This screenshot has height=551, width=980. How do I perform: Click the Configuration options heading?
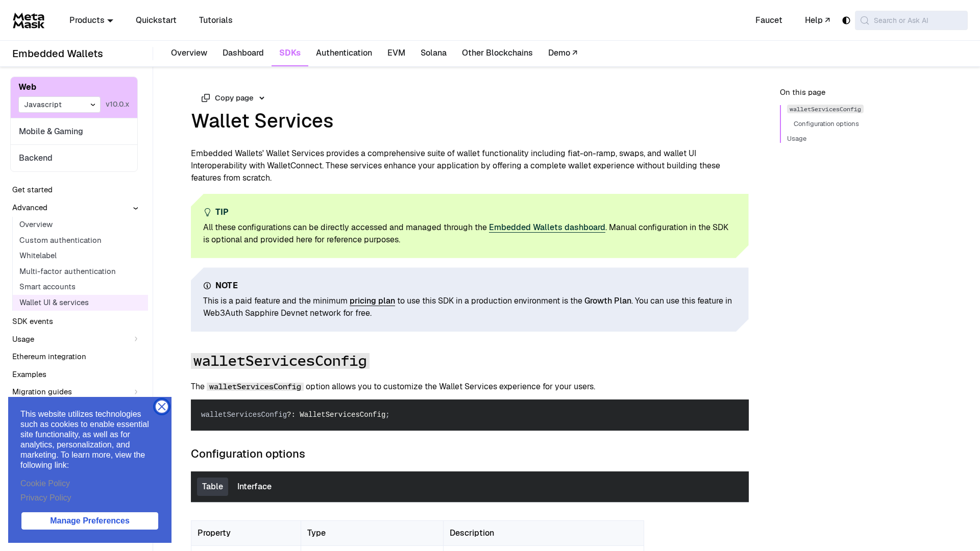coord(248,454)
